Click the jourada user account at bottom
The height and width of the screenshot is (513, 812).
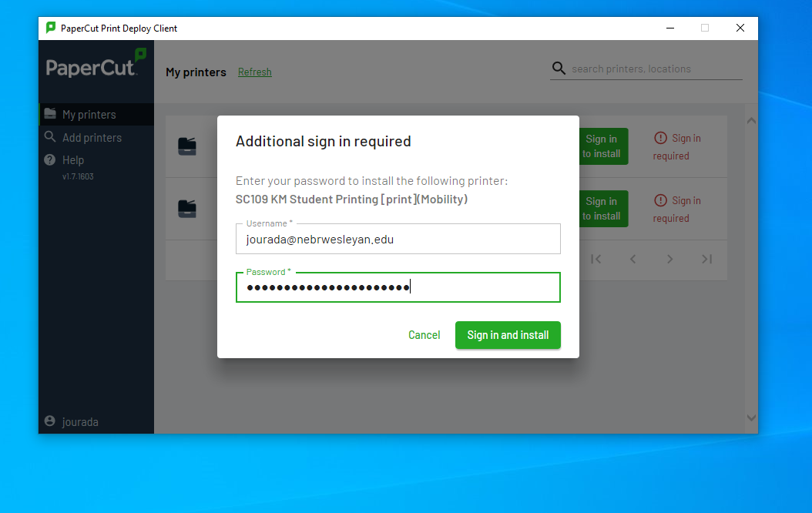click(72, 421)
